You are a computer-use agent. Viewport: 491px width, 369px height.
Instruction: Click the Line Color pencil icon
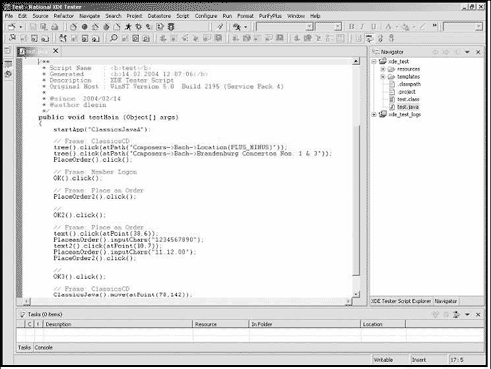coord(422,27)
